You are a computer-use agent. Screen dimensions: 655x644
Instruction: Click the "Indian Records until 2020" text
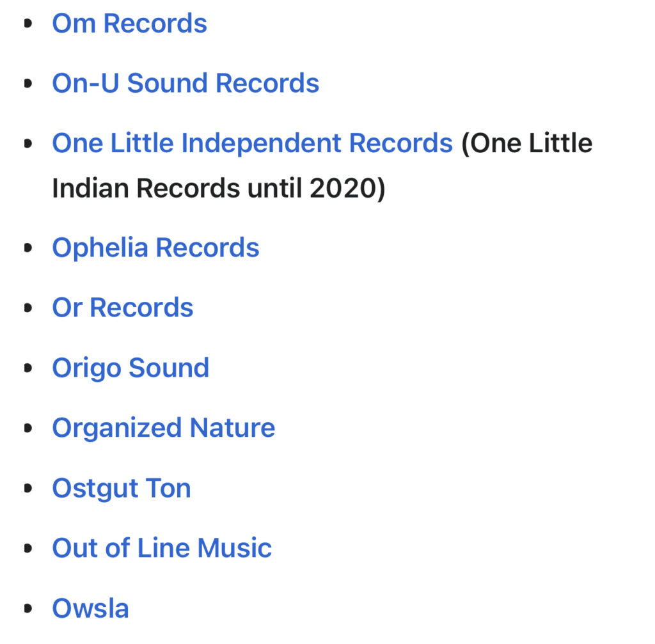pyautogui.click(x=218, y=189)
